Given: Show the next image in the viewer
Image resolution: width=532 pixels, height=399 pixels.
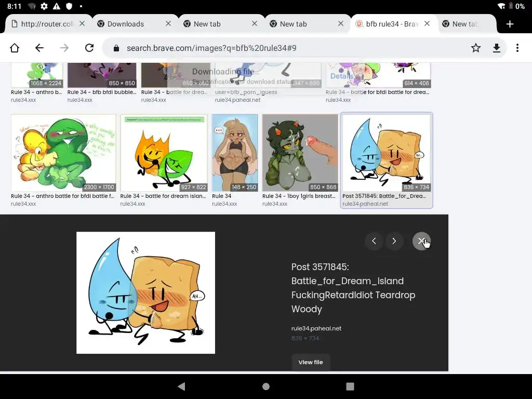Looking at the screenshot, I should pyautogui.click(x=394, y=241).
